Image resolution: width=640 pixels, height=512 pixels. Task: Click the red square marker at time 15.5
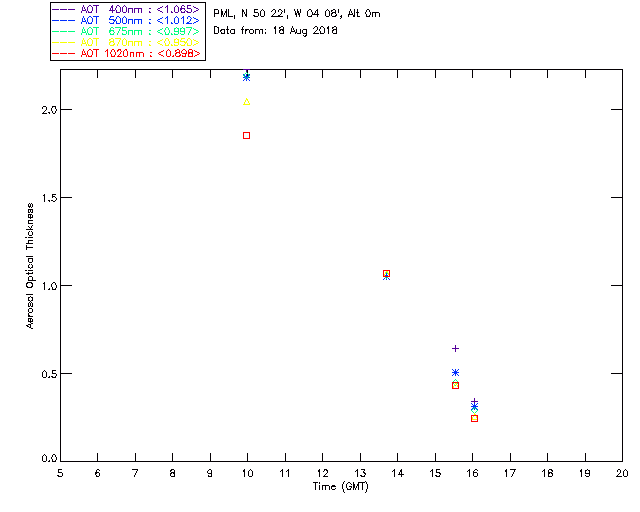coord(456,385)
